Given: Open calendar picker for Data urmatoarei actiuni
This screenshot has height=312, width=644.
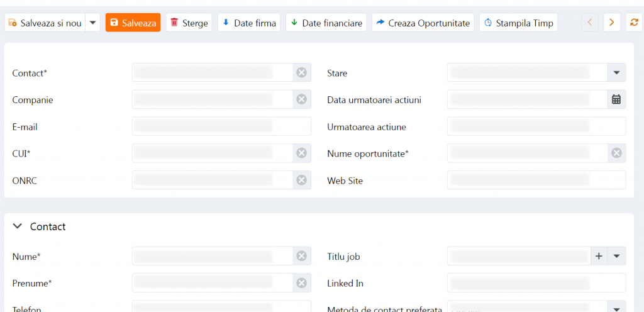Looking at the screenshot, I should (616, 99).
